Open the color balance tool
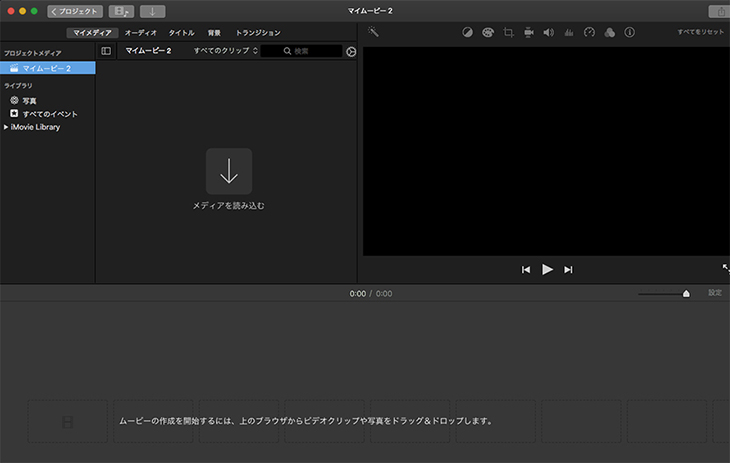The width and height of the screenshot is (730, 463). [467, 32]
